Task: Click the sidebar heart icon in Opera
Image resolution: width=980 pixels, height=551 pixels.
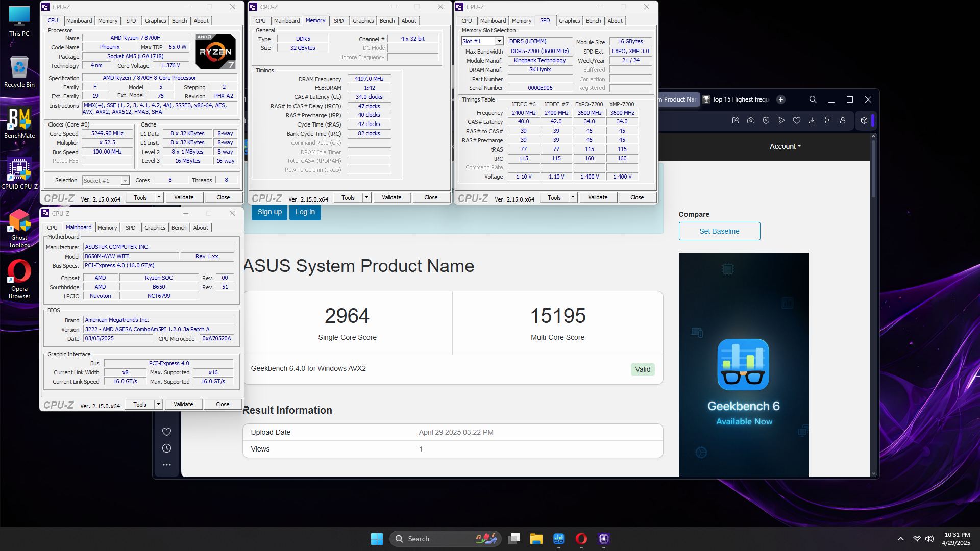Action: coord(166,432)
